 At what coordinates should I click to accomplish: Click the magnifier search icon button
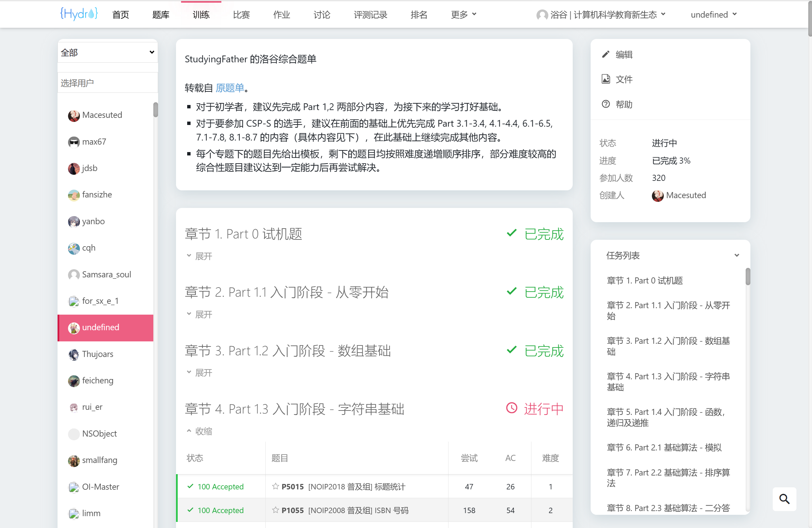coord(784,499)
